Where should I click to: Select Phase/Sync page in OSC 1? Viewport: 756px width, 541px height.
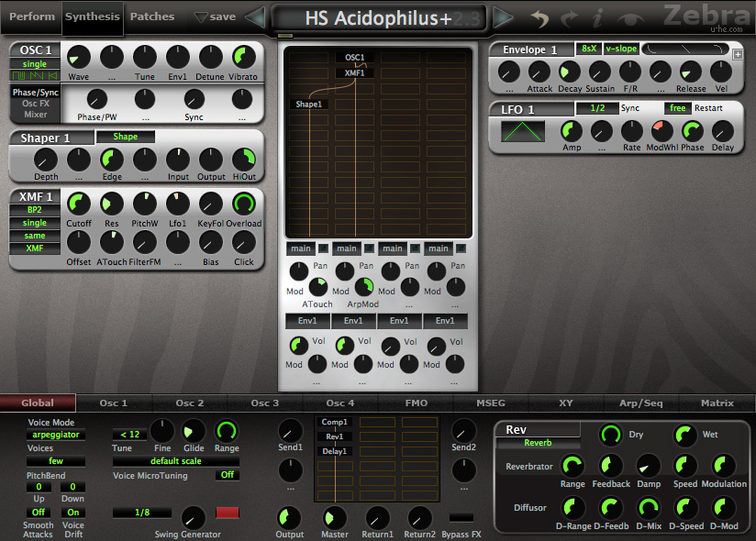click(36, 93)
